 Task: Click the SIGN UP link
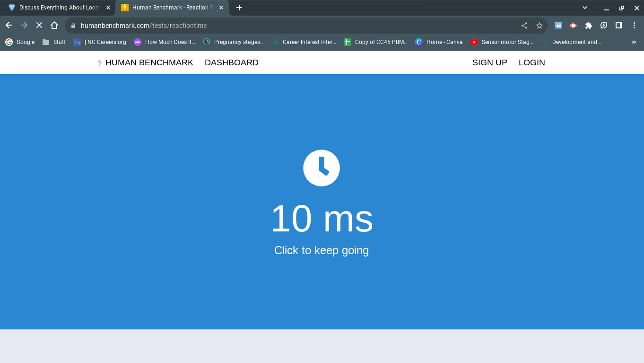coord(489,62)
